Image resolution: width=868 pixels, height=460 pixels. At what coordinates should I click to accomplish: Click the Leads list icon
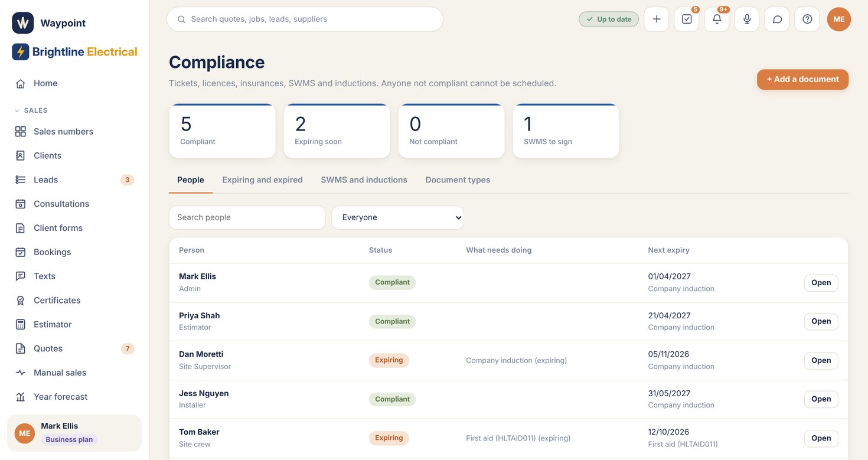(21, 180)
